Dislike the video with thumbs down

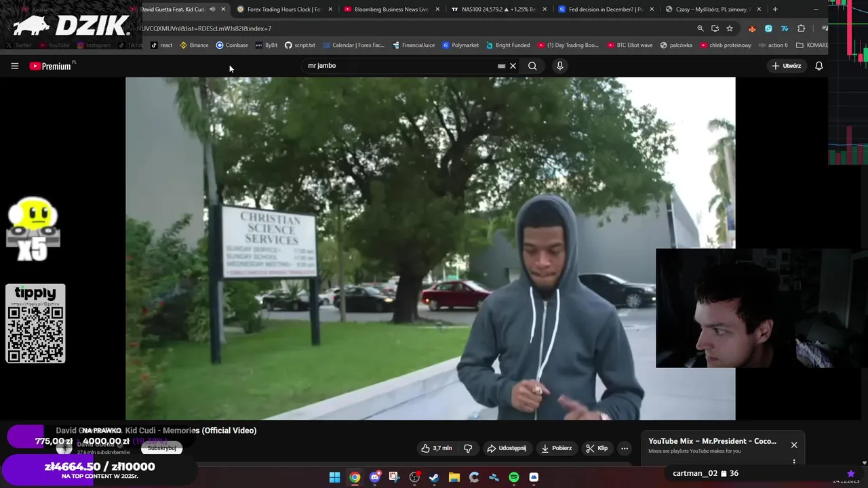click(x=468, y=448)
